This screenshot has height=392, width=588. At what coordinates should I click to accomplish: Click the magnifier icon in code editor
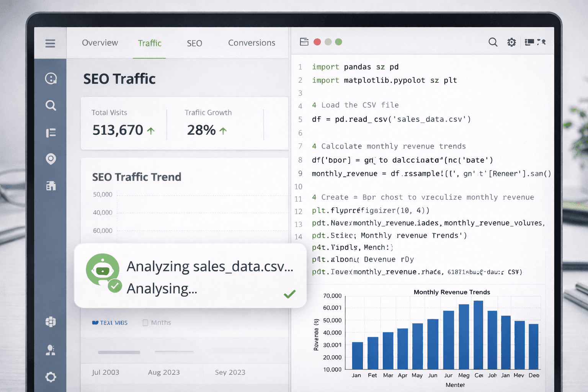493,42
